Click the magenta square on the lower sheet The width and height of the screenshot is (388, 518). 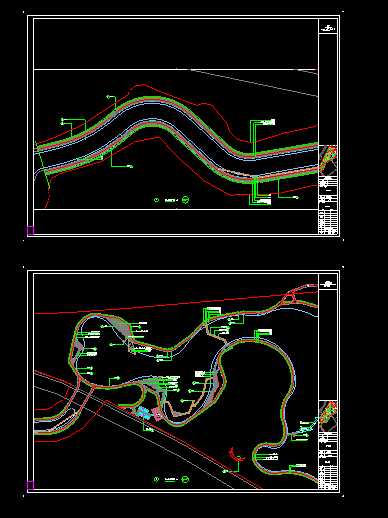(30, 485)
